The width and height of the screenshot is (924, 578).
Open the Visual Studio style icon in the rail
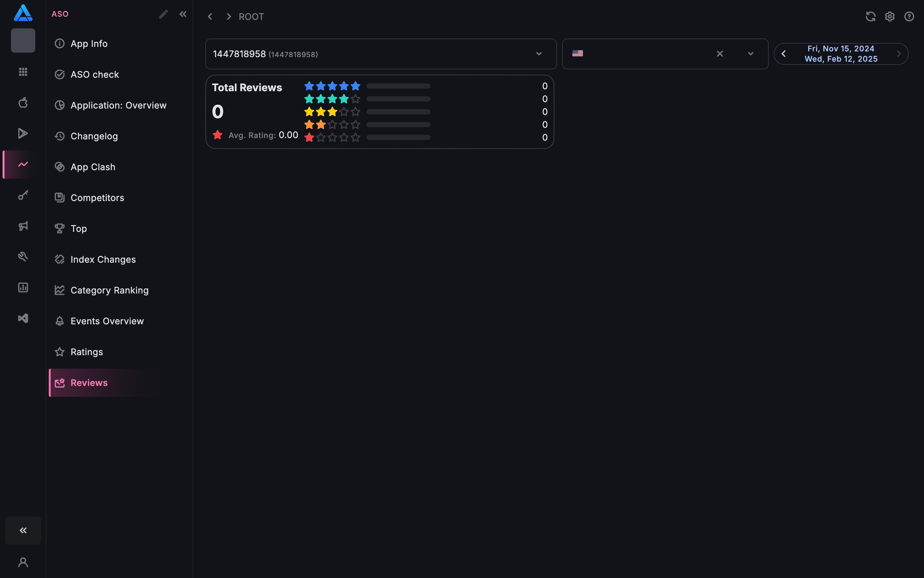pyautogui.click(x=23, y=319)
